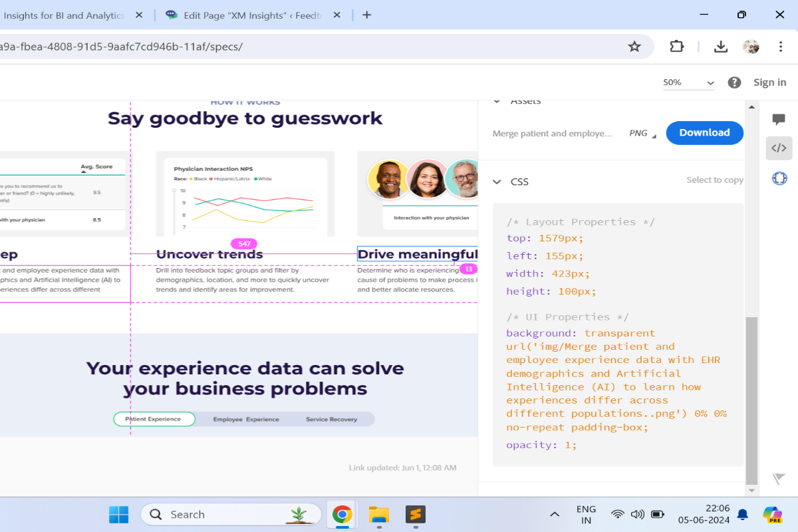The height and width of the screenshot is (532, 798).
Task: Click the Chrome profile avatar
Action: tap(751, 47)
